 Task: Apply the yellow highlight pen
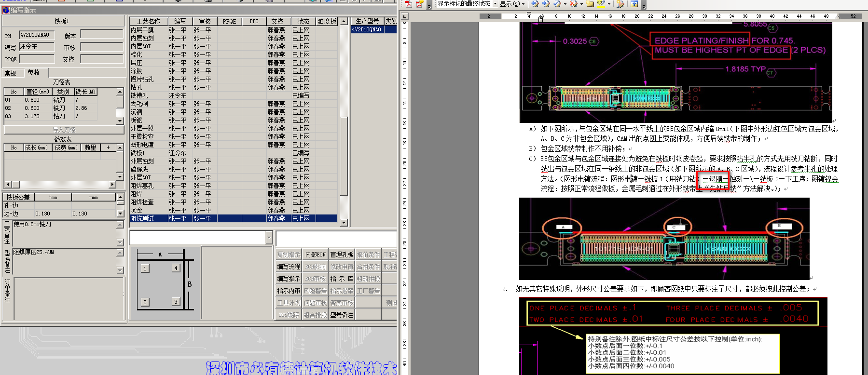[x=601, y=4]
